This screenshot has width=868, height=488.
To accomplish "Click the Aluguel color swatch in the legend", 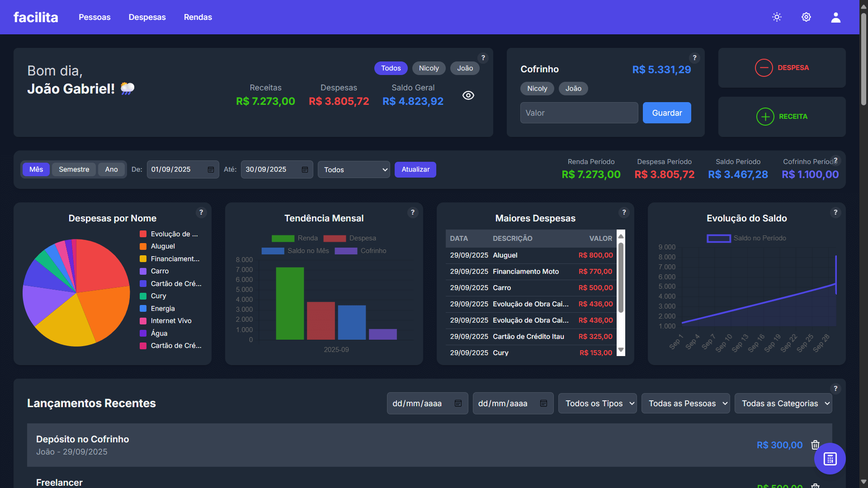I will pos(142,246).
